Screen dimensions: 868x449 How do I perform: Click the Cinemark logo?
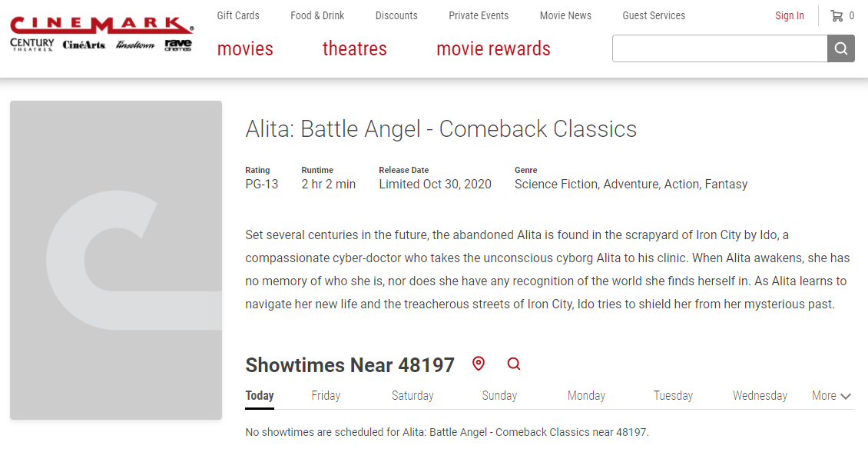point(101,25)
